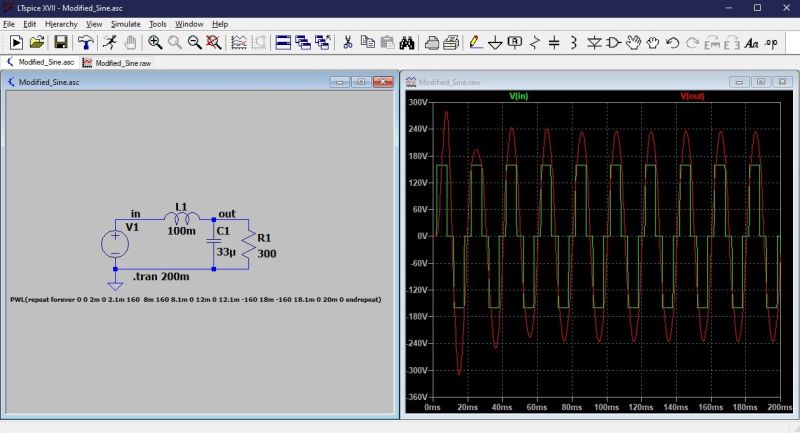Screen dimensions: 800x433
Task: Select the Copy (duplicate) tool
Action: tap(367, 43)
